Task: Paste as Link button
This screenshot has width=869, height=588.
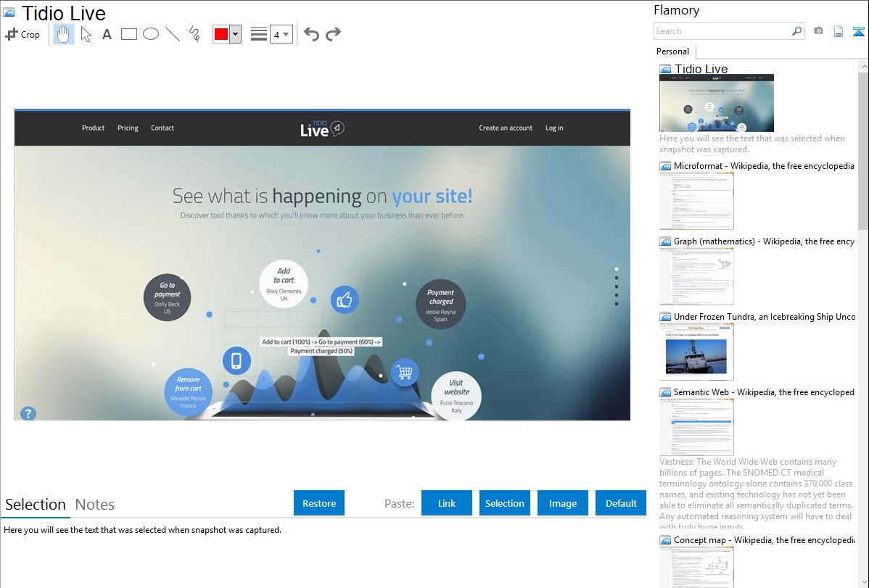Action: coord(447,503)
